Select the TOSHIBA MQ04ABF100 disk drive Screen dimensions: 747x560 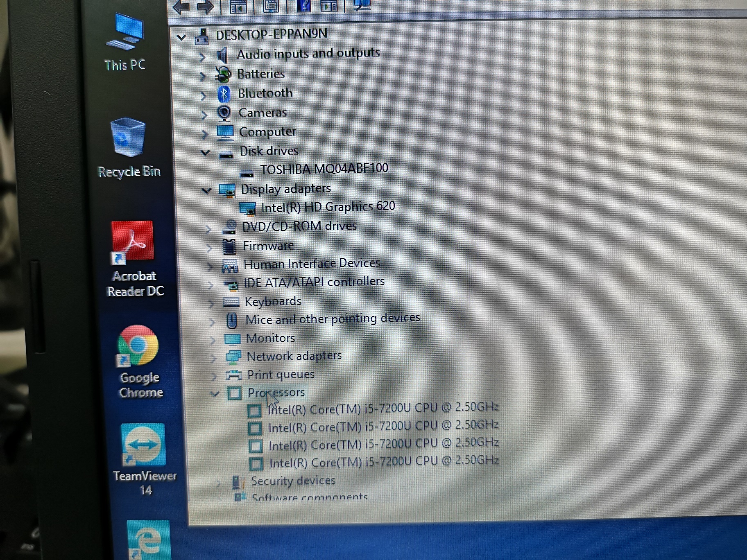[x=324, y=168]
